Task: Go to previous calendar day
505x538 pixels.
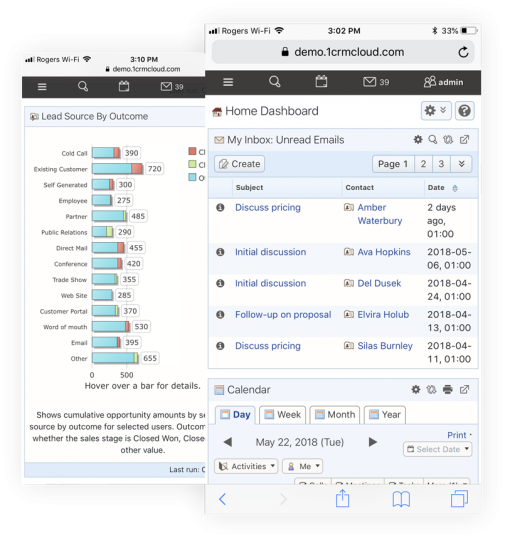Action: coord(227,442)
